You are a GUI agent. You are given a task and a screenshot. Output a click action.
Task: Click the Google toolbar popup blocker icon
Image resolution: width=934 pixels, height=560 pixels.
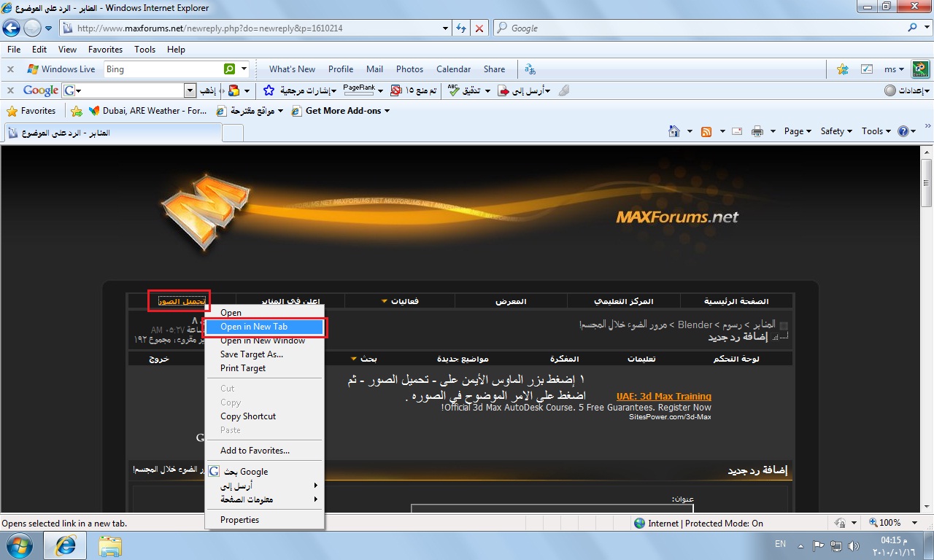tap(395, 90)
